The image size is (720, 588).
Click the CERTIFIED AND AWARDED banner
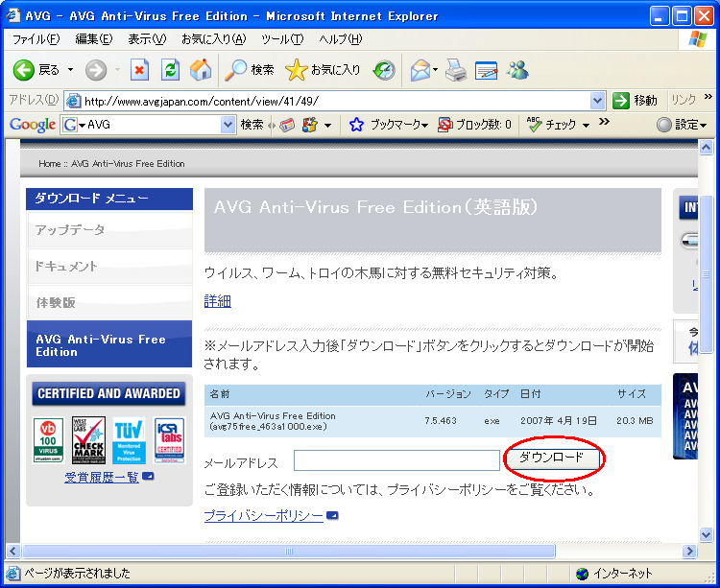tap(108, 393)
